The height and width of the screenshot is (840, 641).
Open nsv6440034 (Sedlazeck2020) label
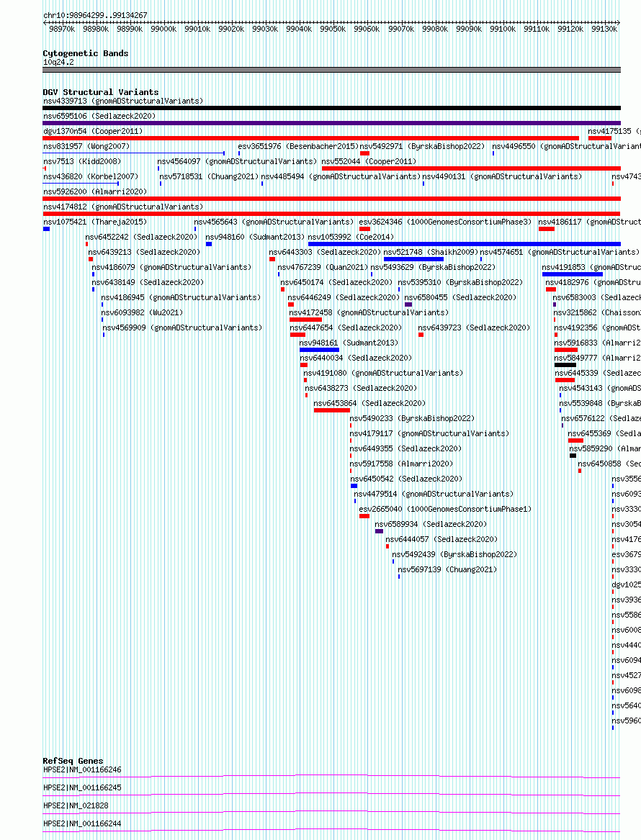tap(356, 357)
